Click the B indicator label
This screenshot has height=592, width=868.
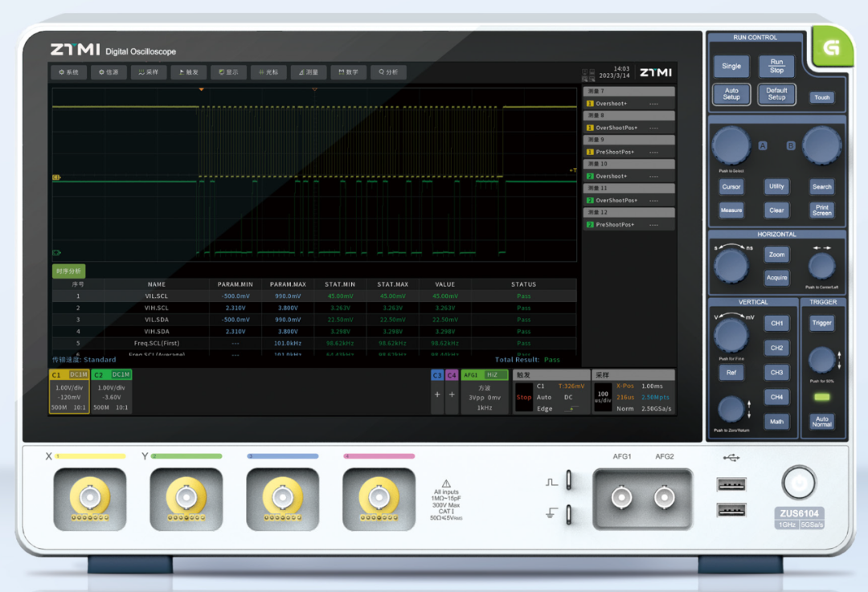point(791,145)
